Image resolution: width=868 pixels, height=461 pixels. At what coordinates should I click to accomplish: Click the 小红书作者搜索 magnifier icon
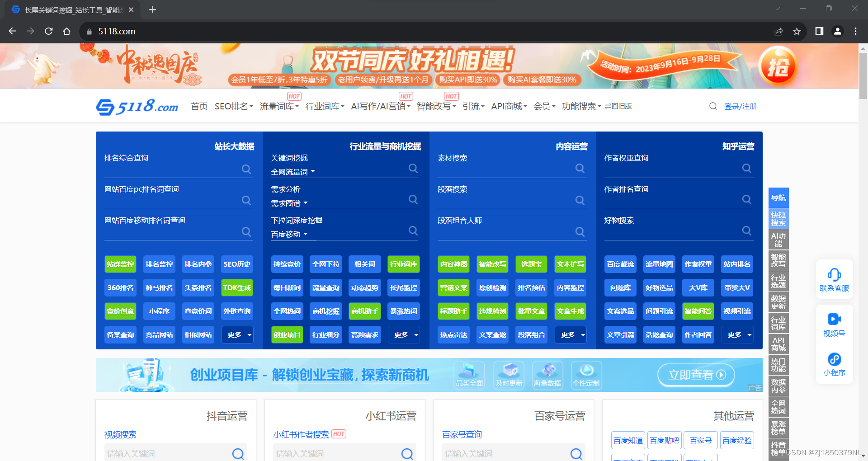tap(407, 454)
